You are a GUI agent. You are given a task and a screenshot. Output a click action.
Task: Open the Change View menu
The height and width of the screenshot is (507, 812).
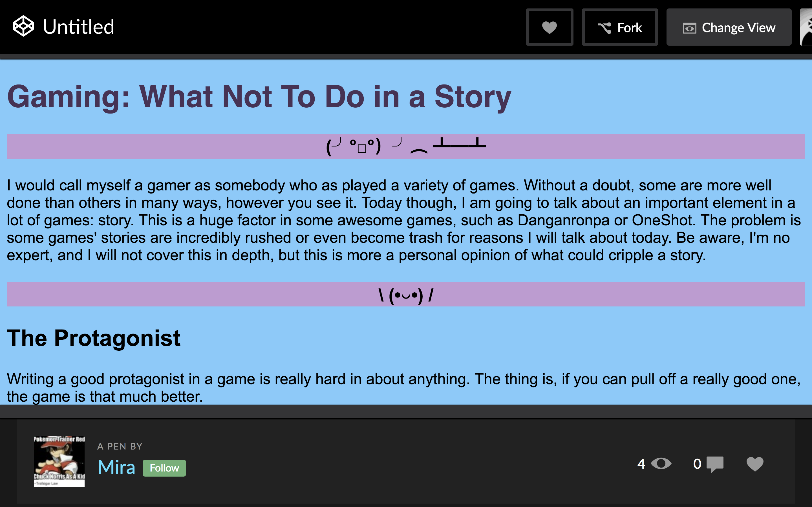(729, 27)
